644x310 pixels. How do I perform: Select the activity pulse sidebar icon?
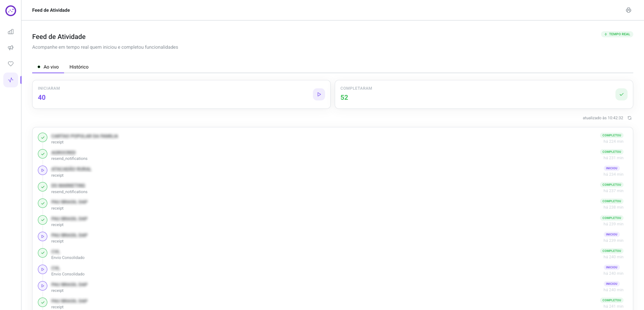[x=11, y=80]
